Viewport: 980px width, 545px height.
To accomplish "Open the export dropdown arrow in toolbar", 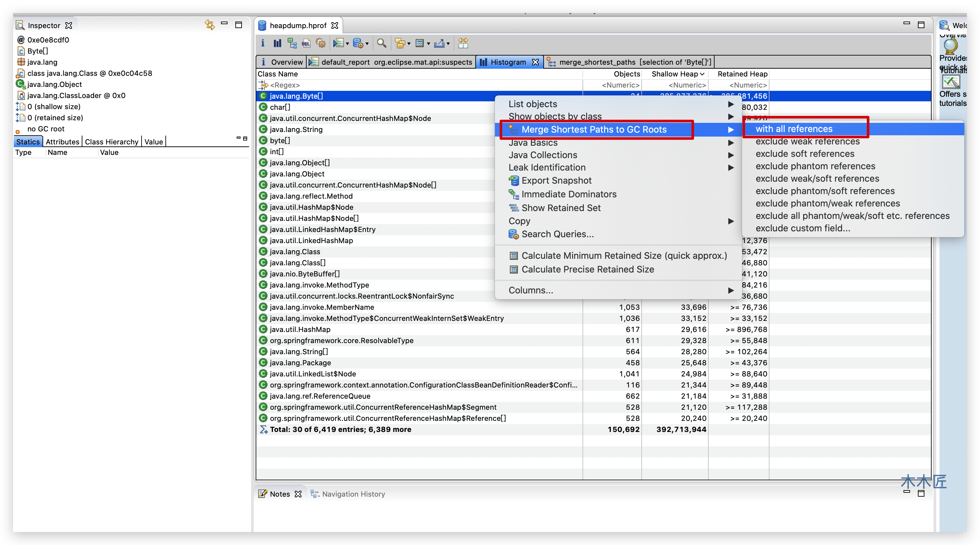I will pyautogui.click(x=448, y=44).
